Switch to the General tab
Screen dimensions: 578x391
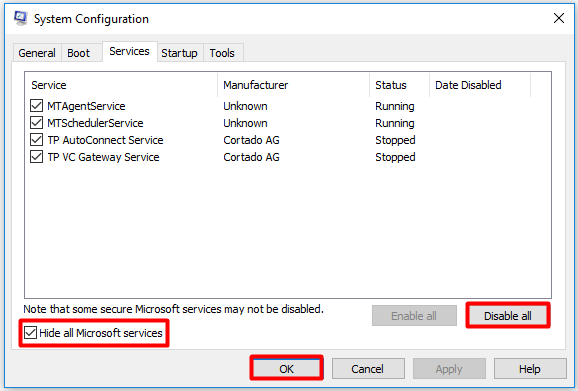[x=37, y=53]
